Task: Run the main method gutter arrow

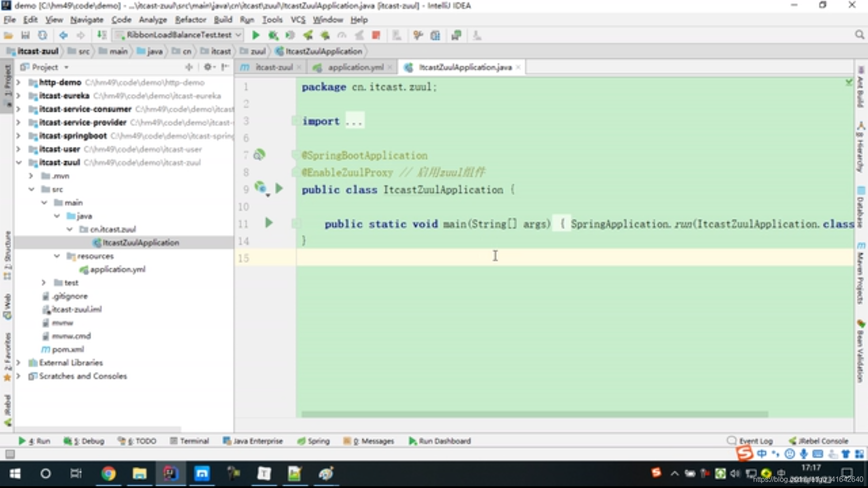Action: tap(269, 222)
